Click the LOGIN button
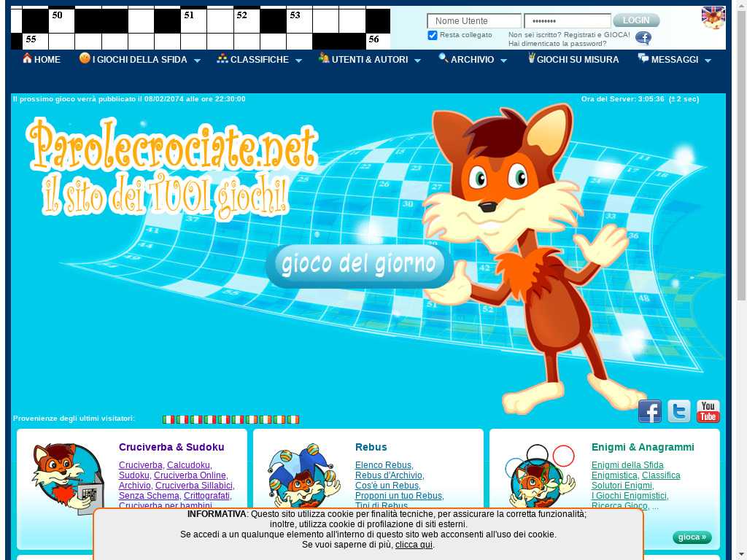The height and width of the screenshot is (560, 747). [x=636, y=20]
